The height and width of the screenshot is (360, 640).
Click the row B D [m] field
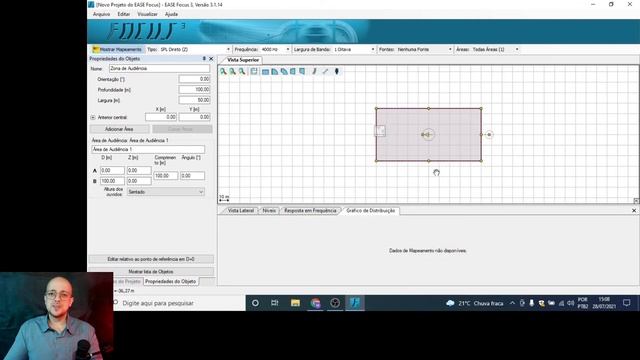pyautogui.click(x=112, y=180)
